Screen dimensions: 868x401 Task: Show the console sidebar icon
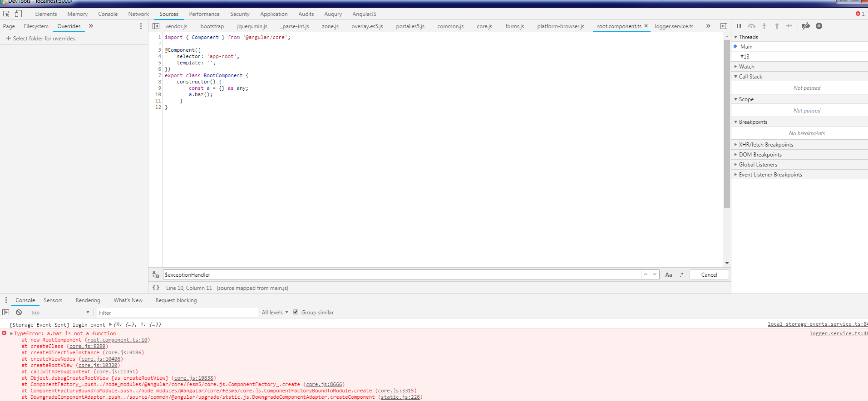pyautogui.click(x=6, y=313)
